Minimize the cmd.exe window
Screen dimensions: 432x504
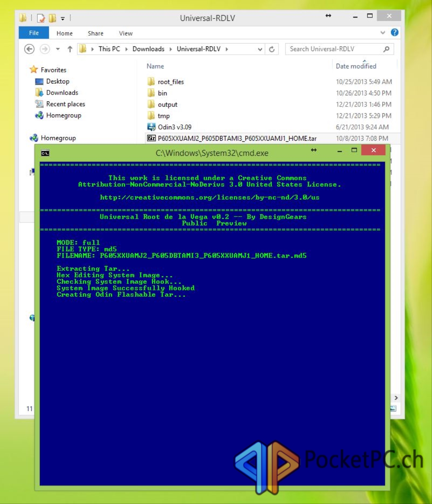tap(340, 151)
